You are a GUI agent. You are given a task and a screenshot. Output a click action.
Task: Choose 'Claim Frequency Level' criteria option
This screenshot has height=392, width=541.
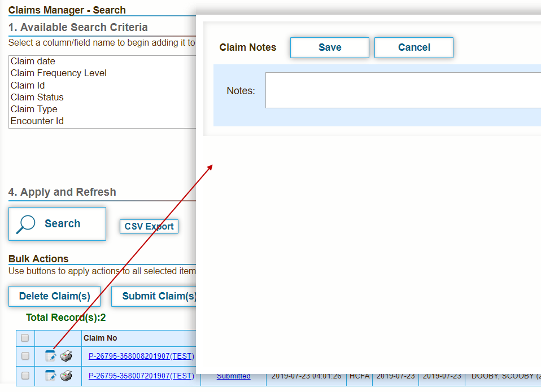[x=58, y=73]
